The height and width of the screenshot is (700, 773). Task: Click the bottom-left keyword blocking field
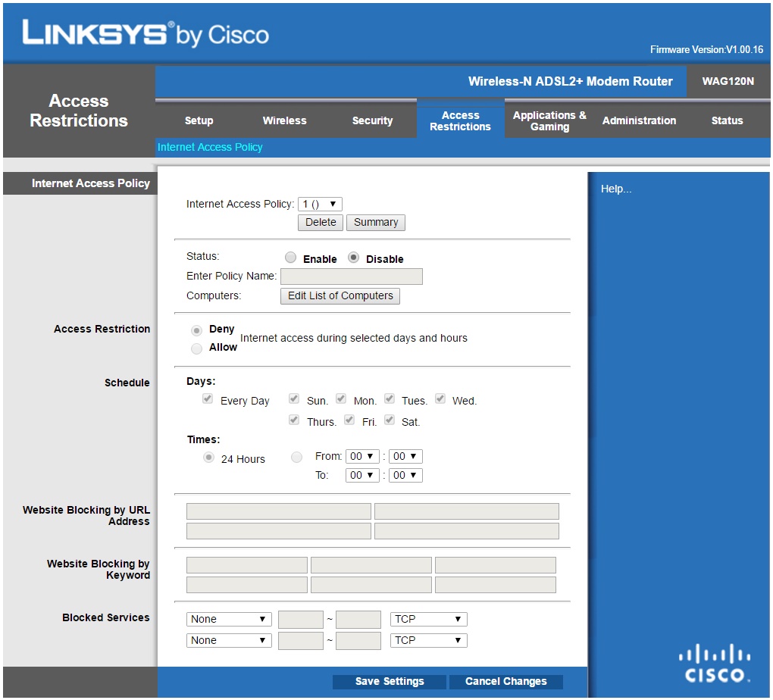[247, 585]
